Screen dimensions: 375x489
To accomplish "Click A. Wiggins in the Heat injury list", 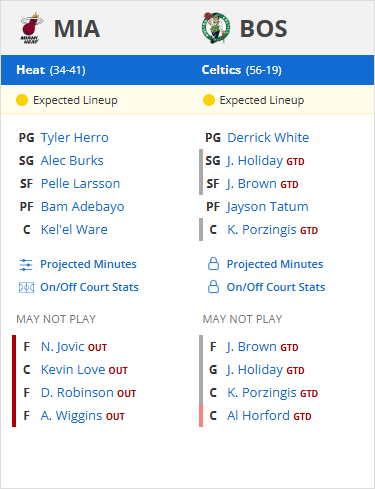I will (71, 416).
